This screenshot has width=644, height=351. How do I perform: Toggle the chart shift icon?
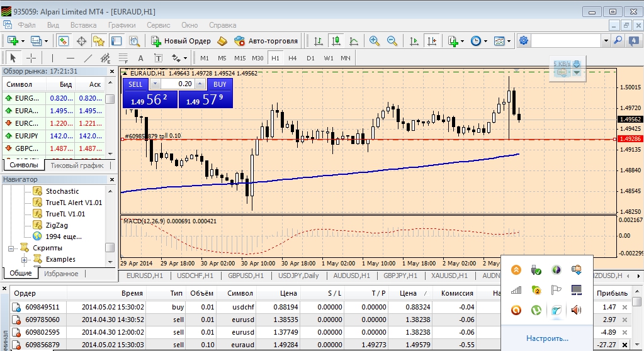tap(432, 41)
